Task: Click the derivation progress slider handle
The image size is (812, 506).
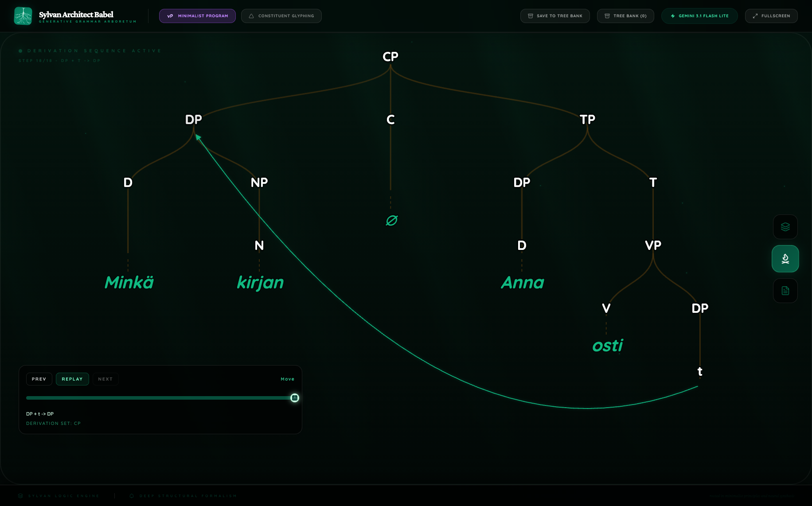Action: point(295,398)
